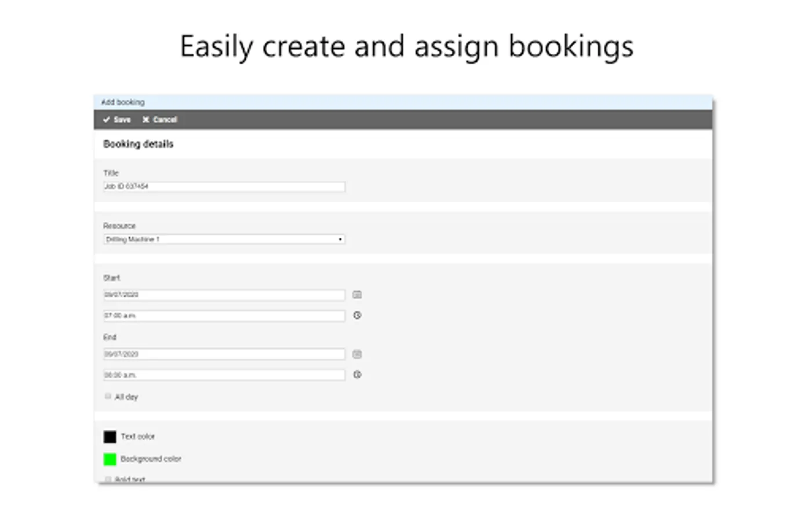Viewport: 812px width, 522px height.
Task: Click into the Title text field
Action: point(224,187)
